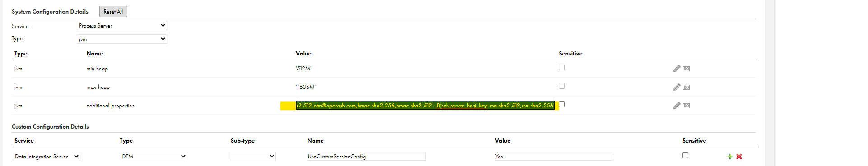Expand the DTM type dropdown
Viewport: 868px width, 166px height.
154,157
